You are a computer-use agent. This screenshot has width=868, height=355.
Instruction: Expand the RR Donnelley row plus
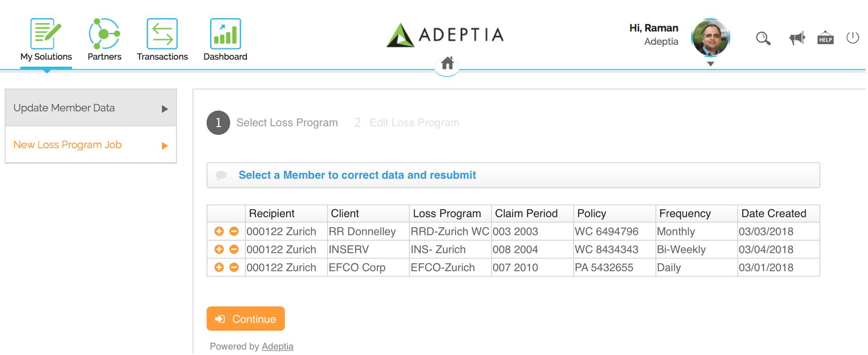click(219, 231)
